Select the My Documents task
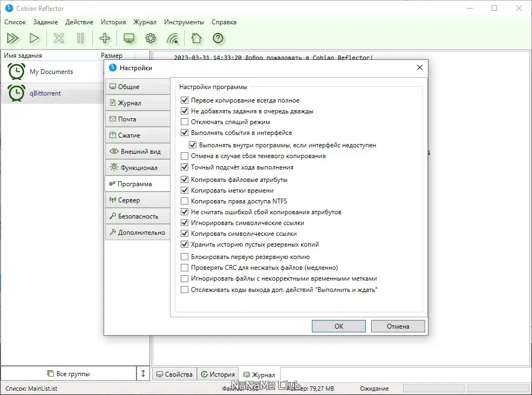The width and height of the screenshot is (532, 395). tap(52, 72)
